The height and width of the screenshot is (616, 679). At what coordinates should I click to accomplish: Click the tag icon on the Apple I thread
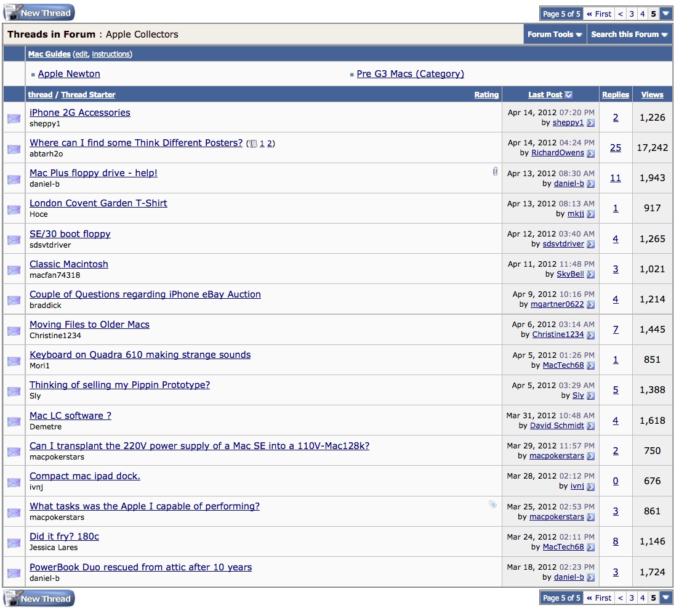492,505
